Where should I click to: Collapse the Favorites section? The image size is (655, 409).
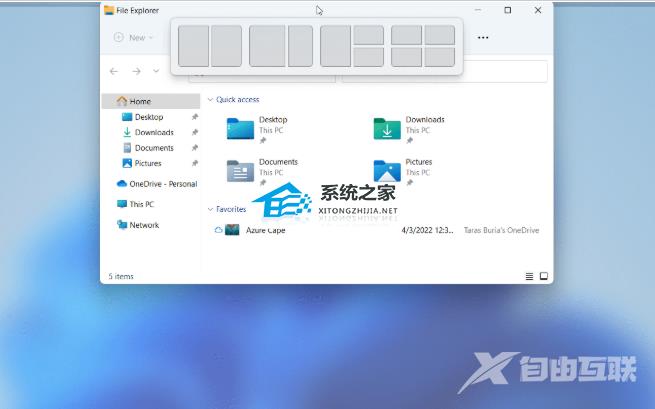click(x=211, y=210)
